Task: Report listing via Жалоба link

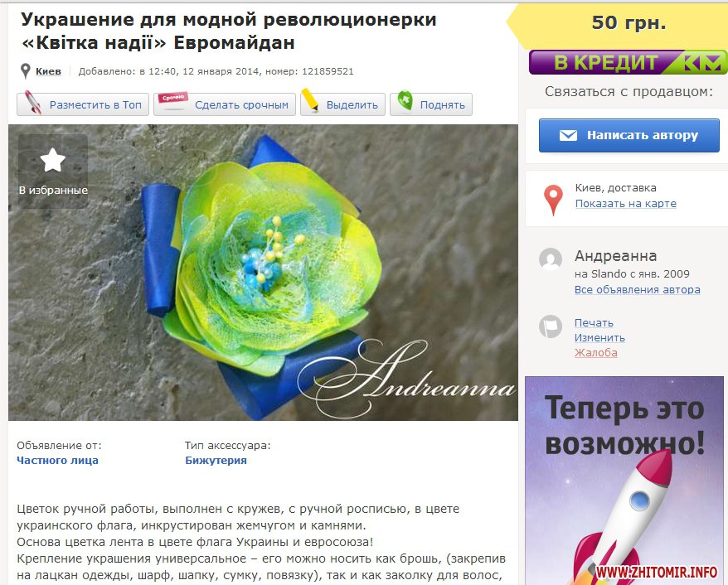Action: coord(595,353)
